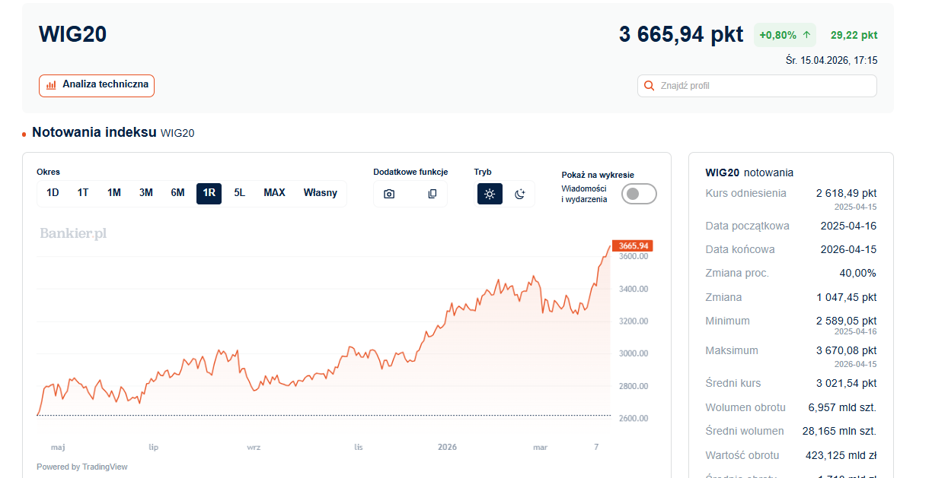The width and height of the screenshot is (948, 478).
Task: Click the 3 665,94 pkt index value
Action: pyautogui.click(x=681, y=35)
